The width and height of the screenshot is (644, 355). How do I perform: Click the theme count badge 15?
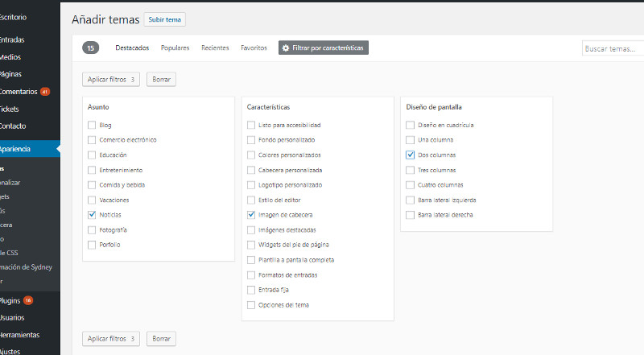click(x=91, y=47)
